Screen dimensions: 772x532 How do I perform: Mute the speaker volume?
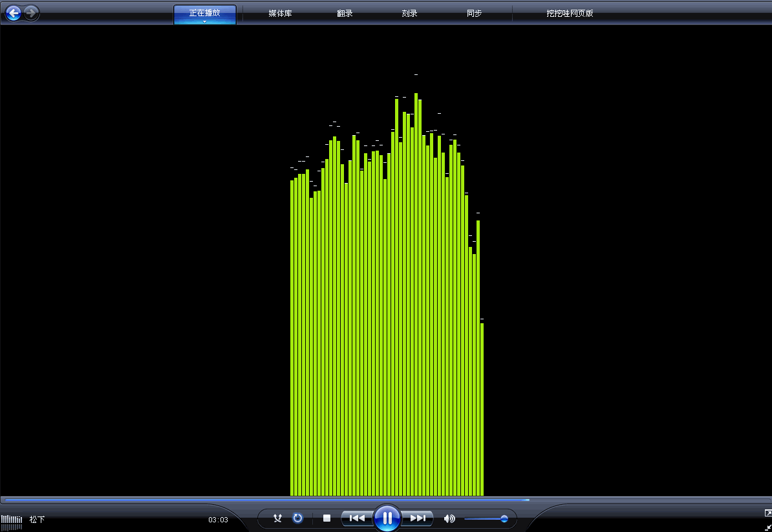[x=449, y=518]
